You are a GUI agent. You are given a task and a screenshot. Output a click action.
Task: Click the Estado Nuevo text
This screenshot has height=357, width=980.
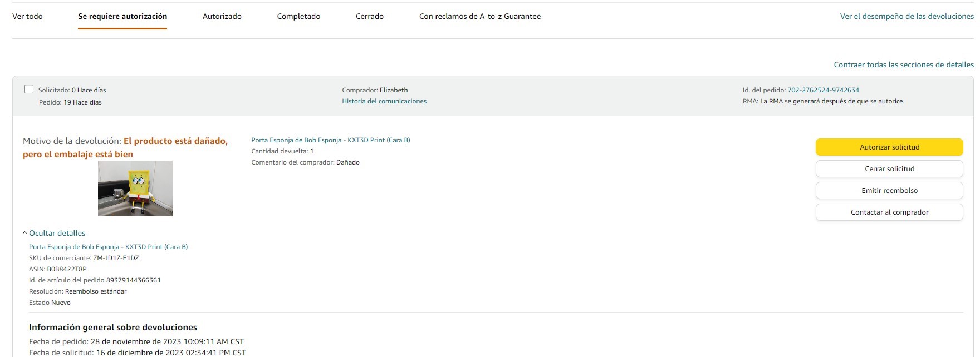50,303
